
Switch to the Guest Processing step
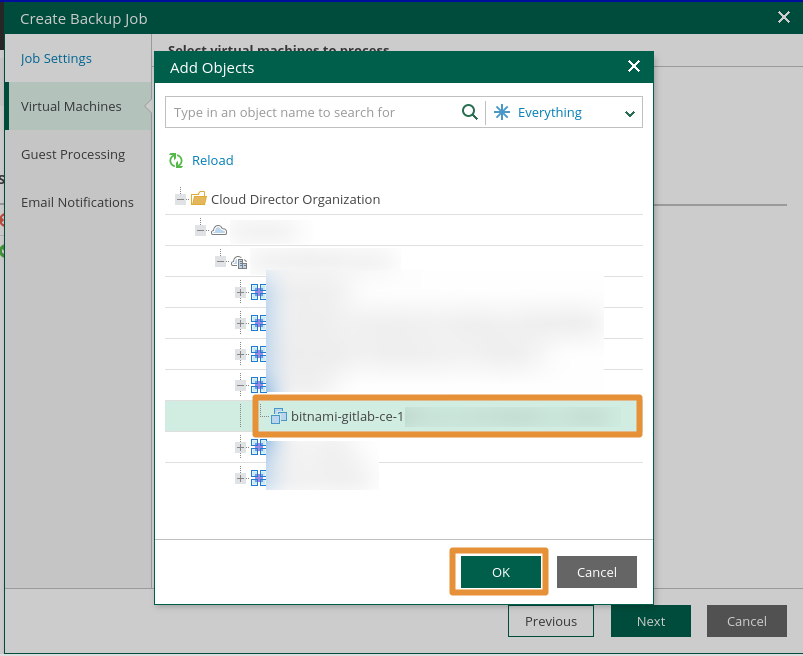click(x=72, y=154)
